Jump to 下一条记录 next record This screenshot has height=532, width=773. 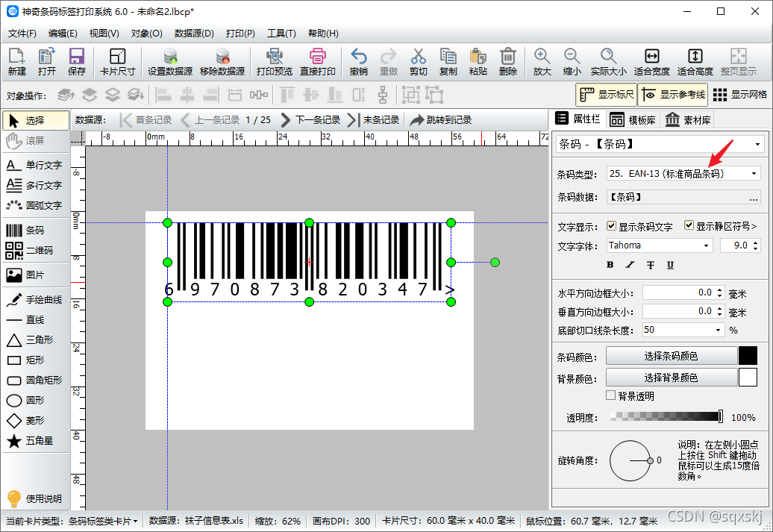(x=310, y=120)
